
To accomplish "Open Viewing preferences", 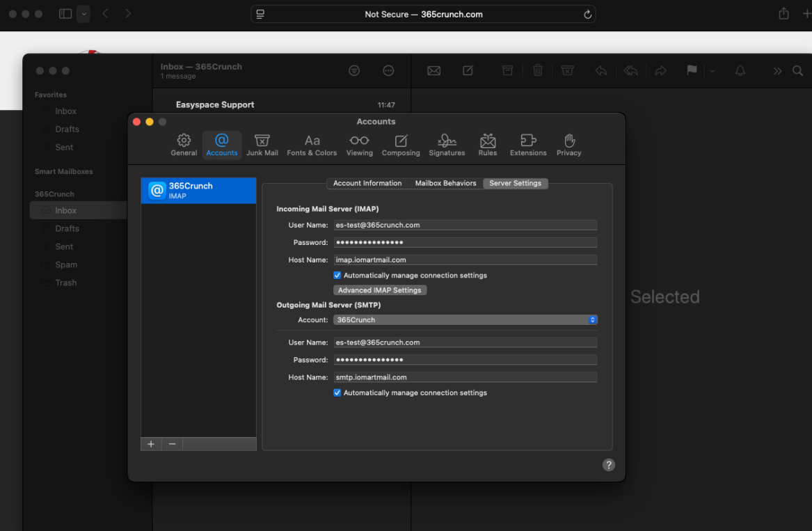I will click(x=360, y=145).
